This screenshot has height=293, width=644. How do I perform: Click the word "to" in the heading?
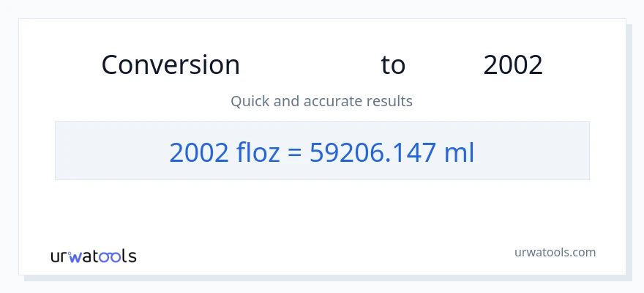click(393, 65)
